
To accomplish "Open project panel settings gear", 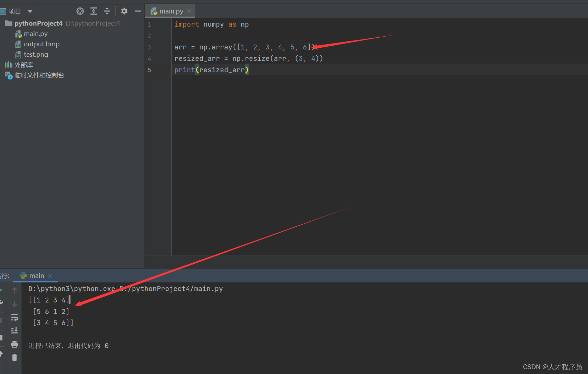I will pos(124,11).
